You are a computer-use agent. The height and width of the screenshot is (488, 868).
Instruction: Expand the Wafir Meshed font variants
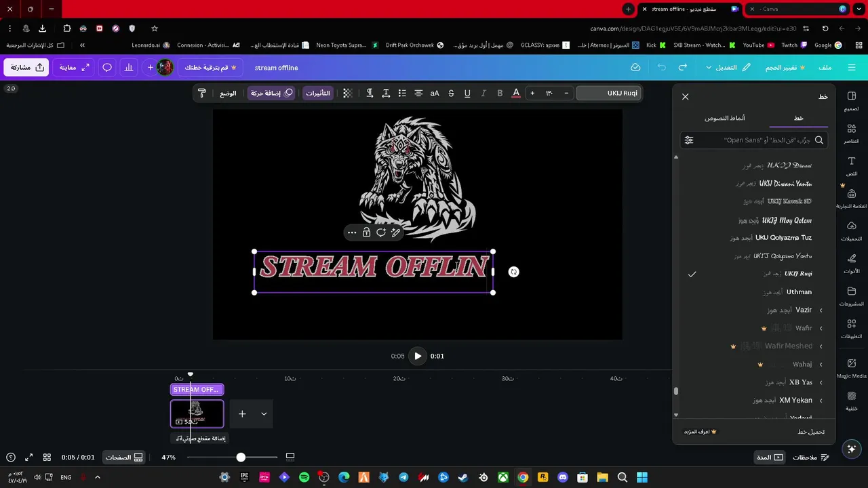[821, 346]
